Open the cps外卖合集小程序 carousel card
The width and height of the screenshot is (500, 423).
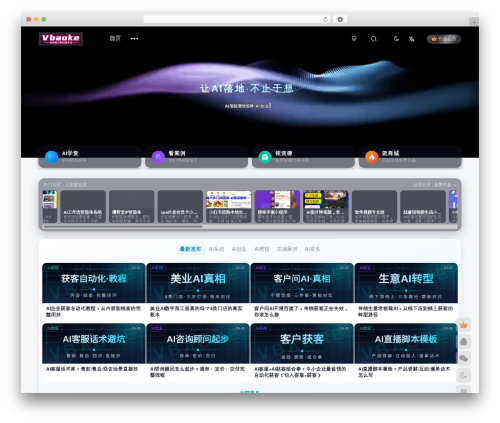(x=180, y=206)
